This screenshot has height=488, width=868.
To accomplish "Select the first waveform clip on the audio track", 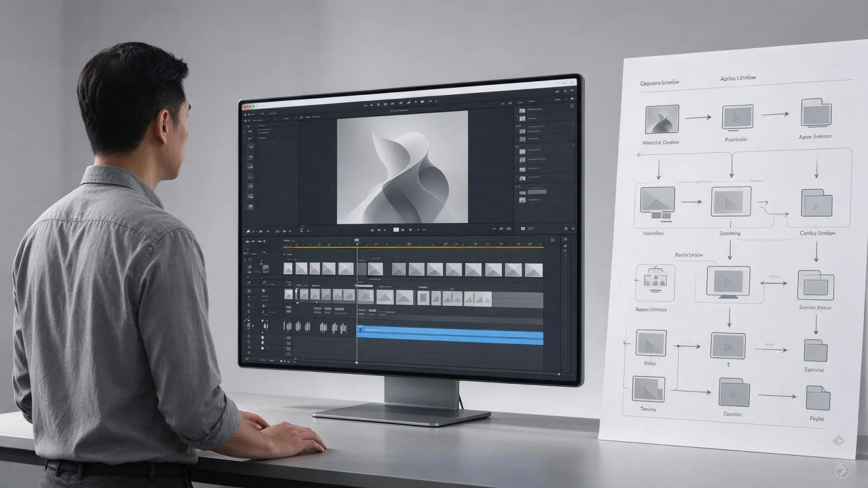I will pyautogui.click(x=288, y=326).
